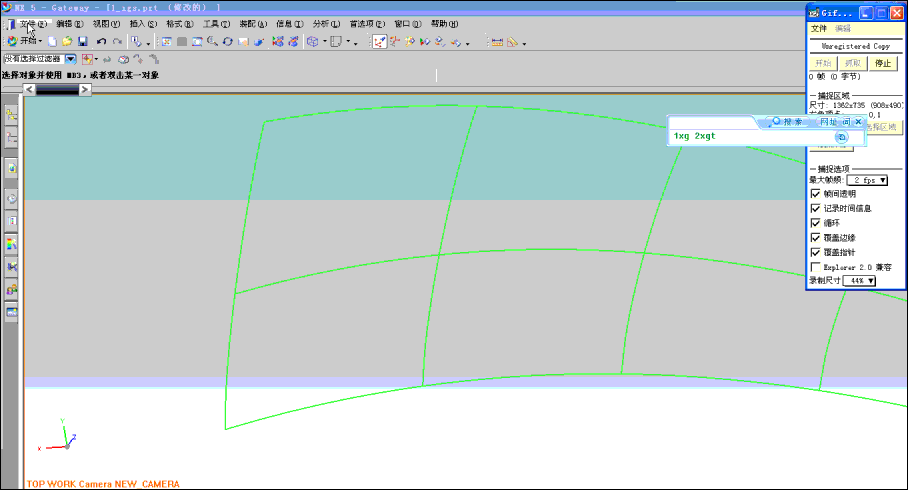
Task: Open the 帮助 menu
Action: coord(444,24)
